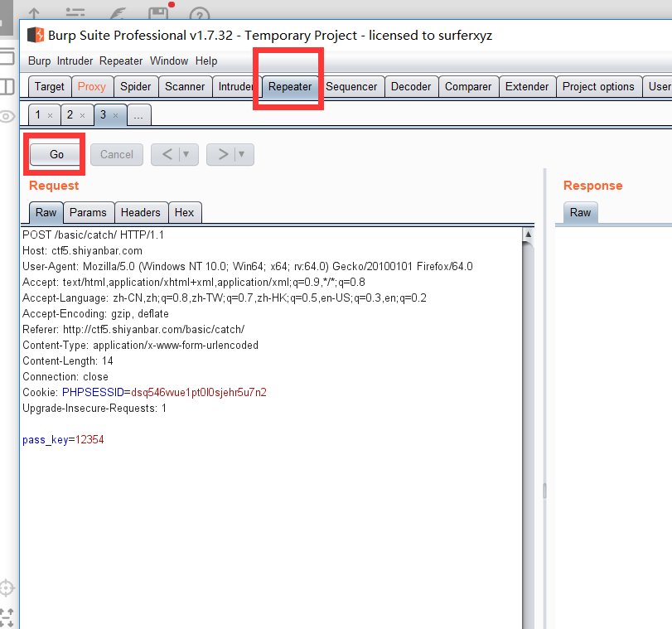Select Repeater request sub-tab 2
Viewport: 672px width, 629px height.
70,115
